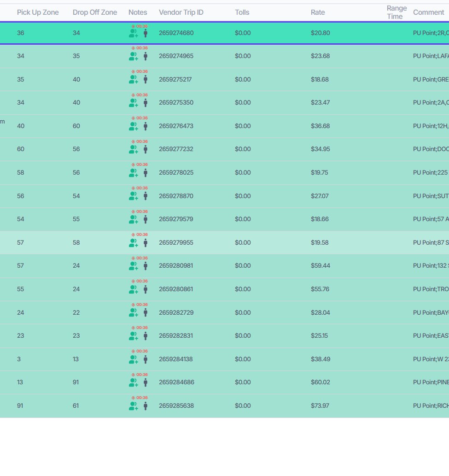
Task: Select row with Vendor Trip ID 2659280861
Action: (225, 289)
